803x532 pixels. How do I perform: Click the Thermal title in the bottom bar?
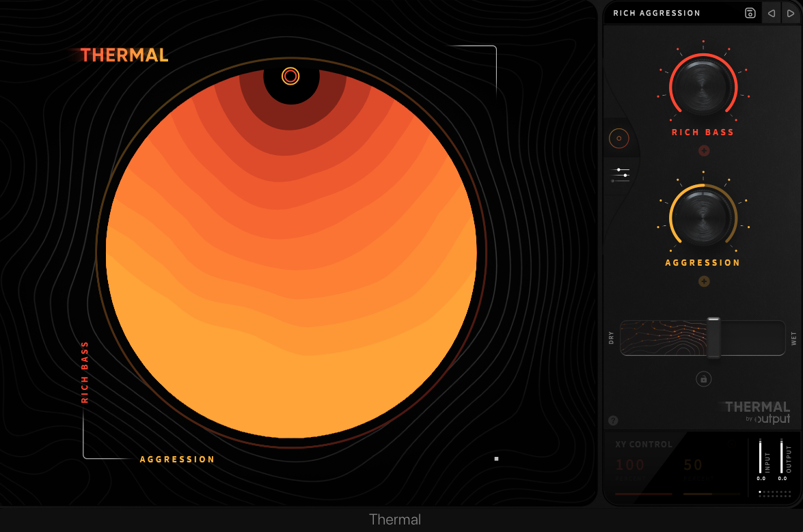(x=395, y=520)
